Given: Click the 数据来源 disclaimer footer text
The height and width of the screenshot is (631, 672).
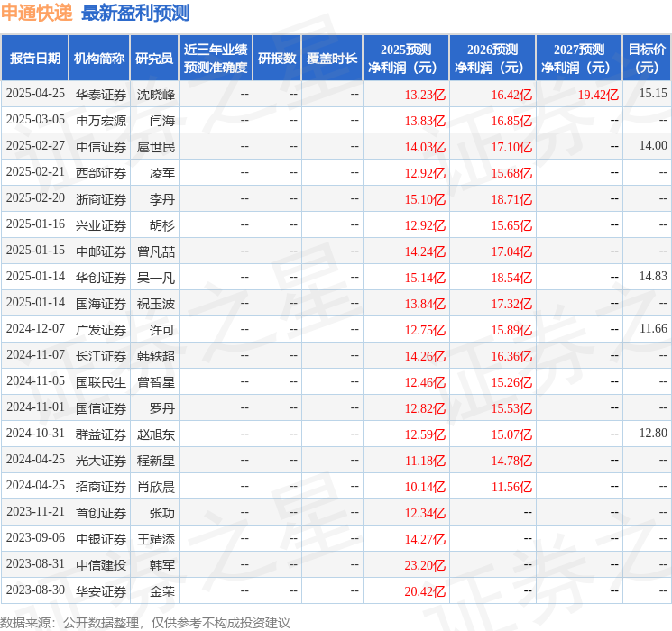Looking at the screenshot, I should tap(145, 622).
